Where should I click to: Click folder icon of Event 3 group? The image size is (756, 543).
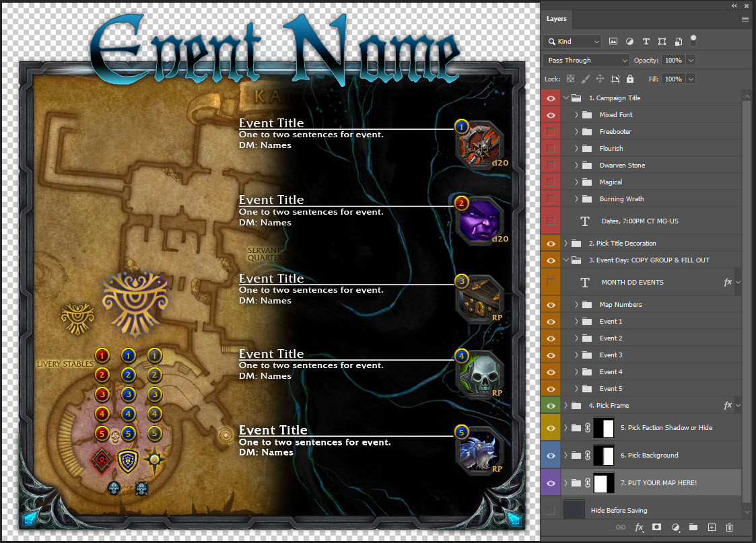[x=587, y=355]
